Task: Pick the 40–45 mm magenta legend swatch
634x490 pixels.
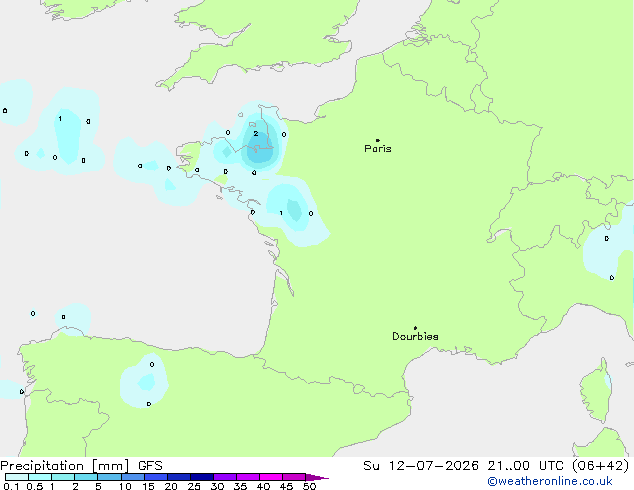Action: tap(271, 477)
